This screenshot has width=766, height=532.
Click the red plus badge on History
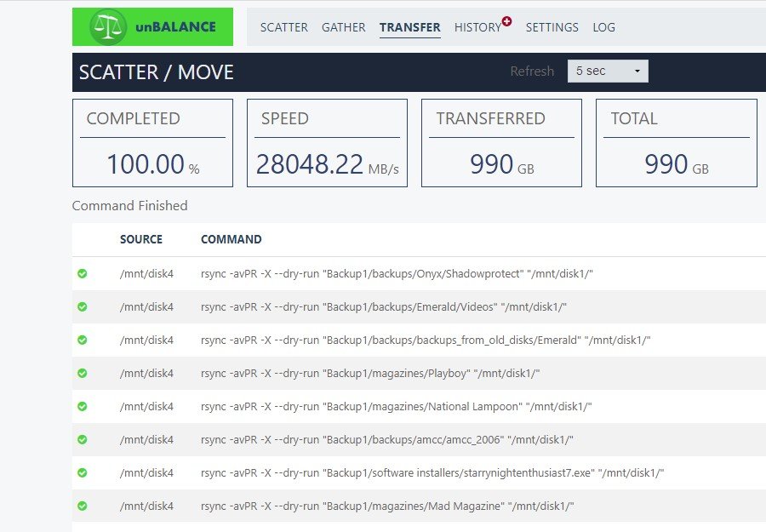coord(506,21)
